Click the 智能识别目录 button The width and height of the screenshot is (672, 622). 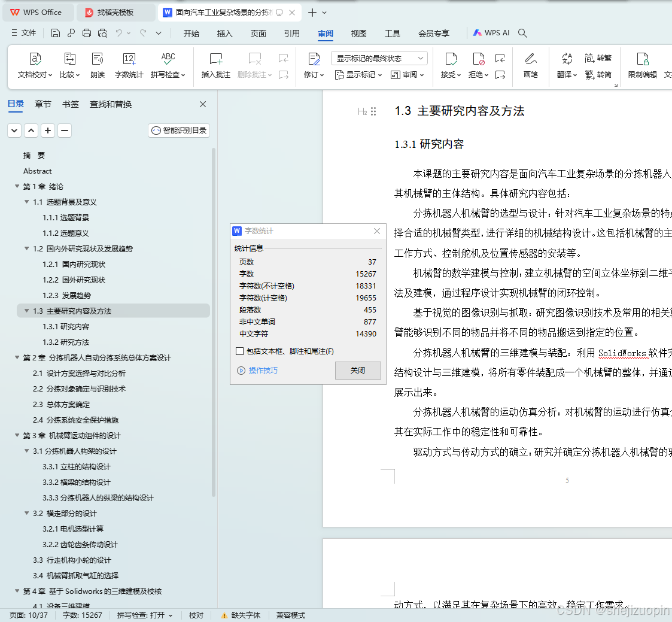click(x=179, y=131)
